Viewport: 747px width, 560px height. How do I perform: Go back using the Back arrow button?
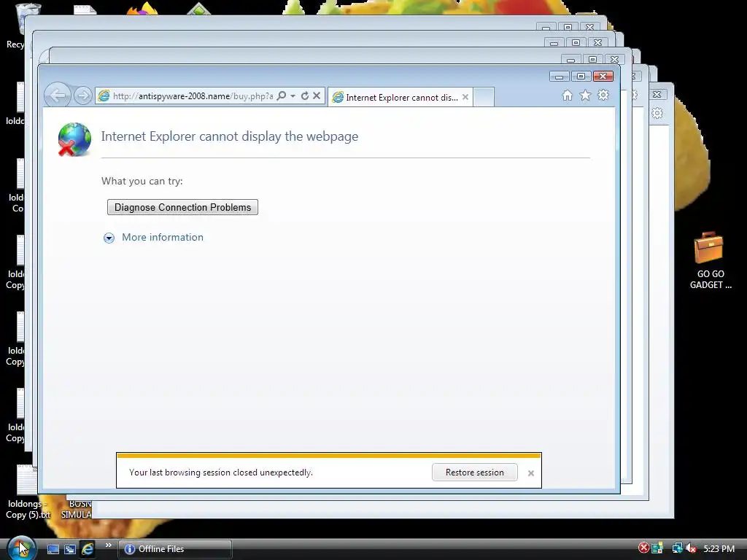coord(57,96)
